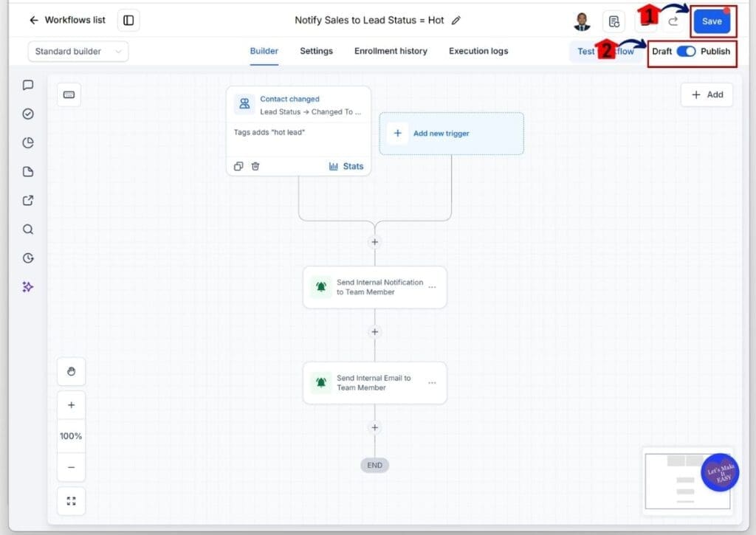The image size is (756, 535).
Task: Open the Standard builder dropdown
Action: pyautogui.click(x=78, y=51)
